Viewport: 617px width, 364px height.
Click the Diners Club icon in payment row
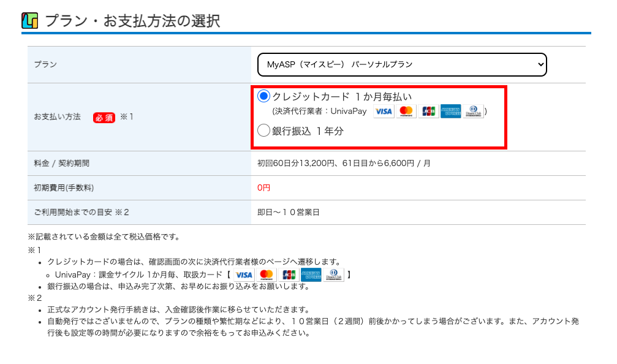tap(473, 112)
